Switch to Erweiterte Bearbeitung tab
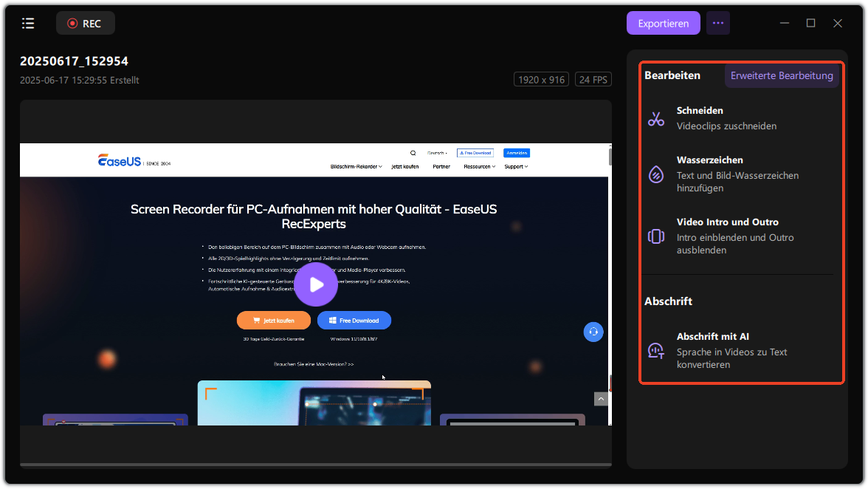The height and width of the screenshot is (489, 868). [782, 75]
